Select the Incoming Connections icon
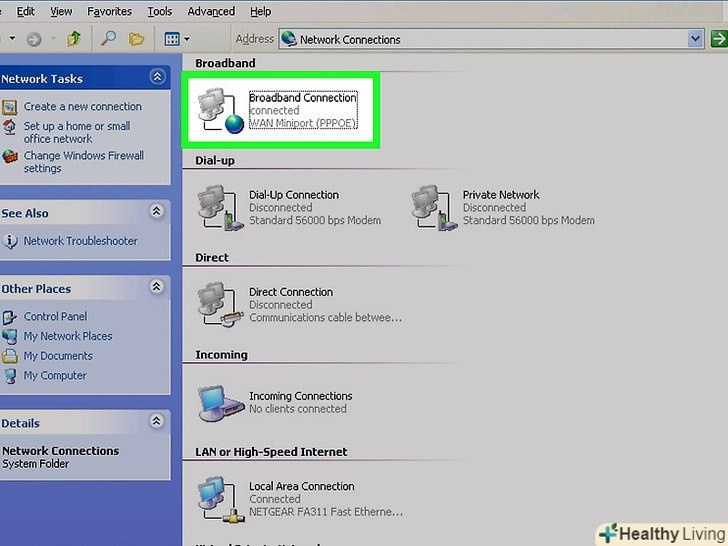 (x=221, y=403)
